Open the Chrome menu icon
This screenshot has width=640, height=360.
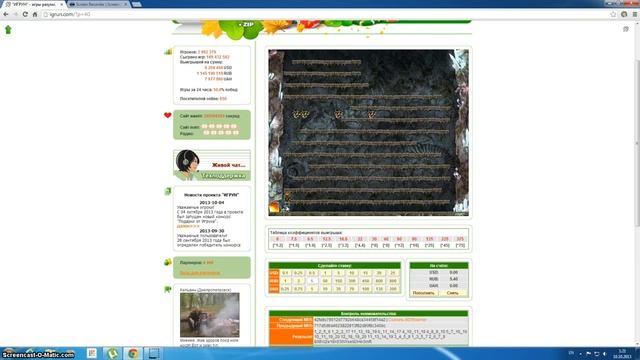pos(635,14)
